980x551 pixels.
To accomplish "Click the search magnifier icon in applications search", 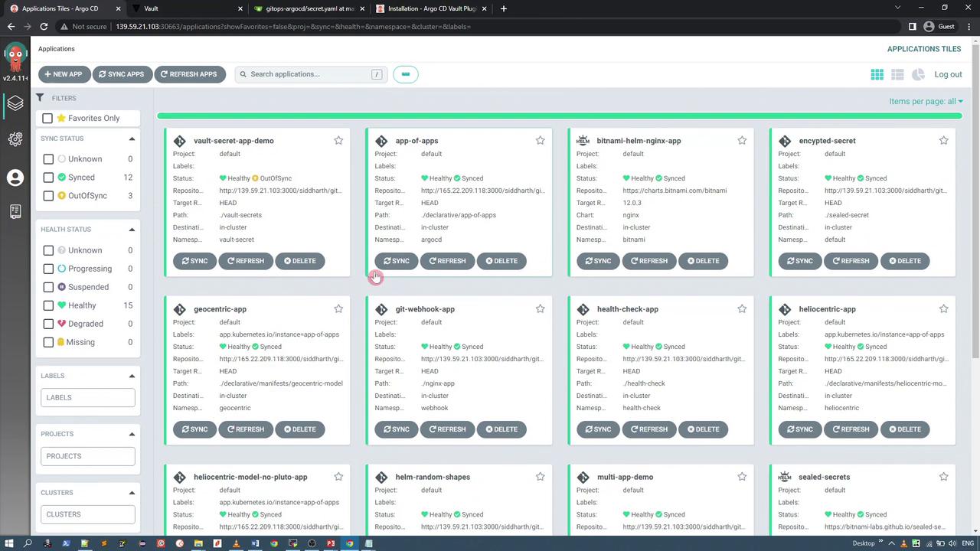I will pos(243,74).
